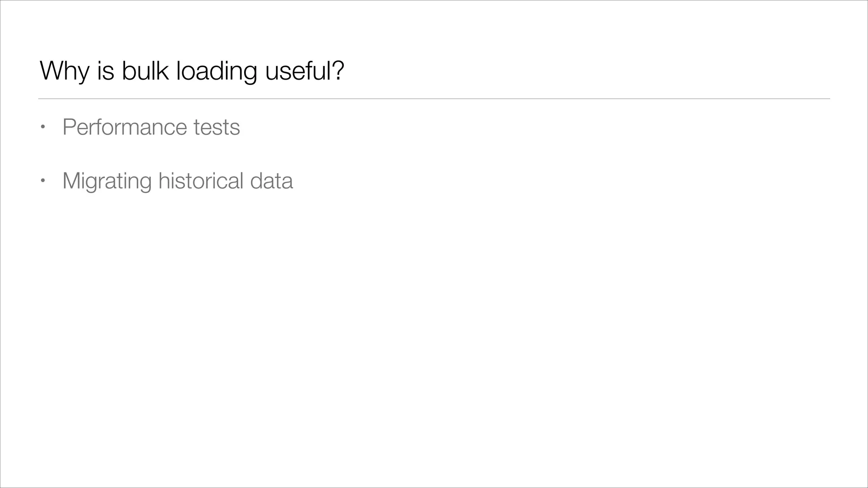Viewport: 868px width, 488px height.
Task: Select the 'Performance tests' bullet text
Action: 151,127
